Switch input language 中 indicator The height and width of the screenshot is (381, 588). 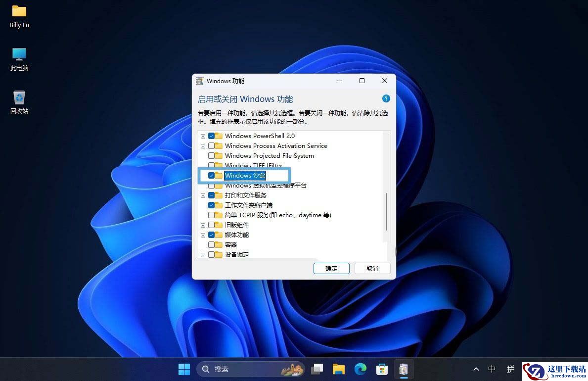point(492,369)
